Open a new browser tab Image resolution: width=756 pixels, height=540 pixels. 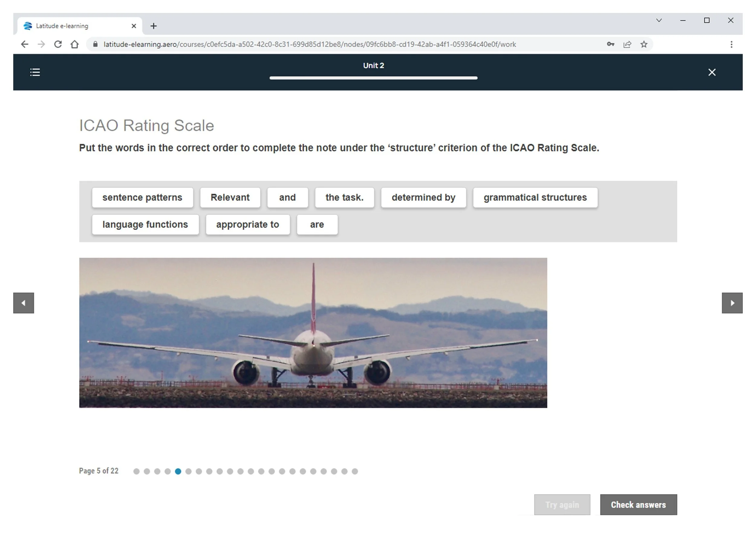[153, 26]
